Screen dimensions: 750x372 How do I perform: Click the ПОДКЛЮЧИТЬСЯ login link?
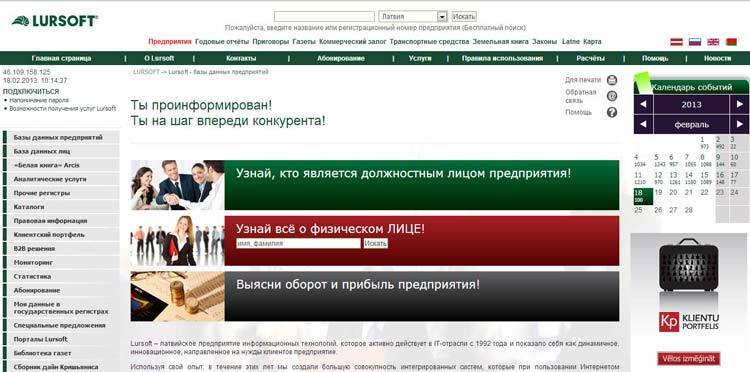31,91
